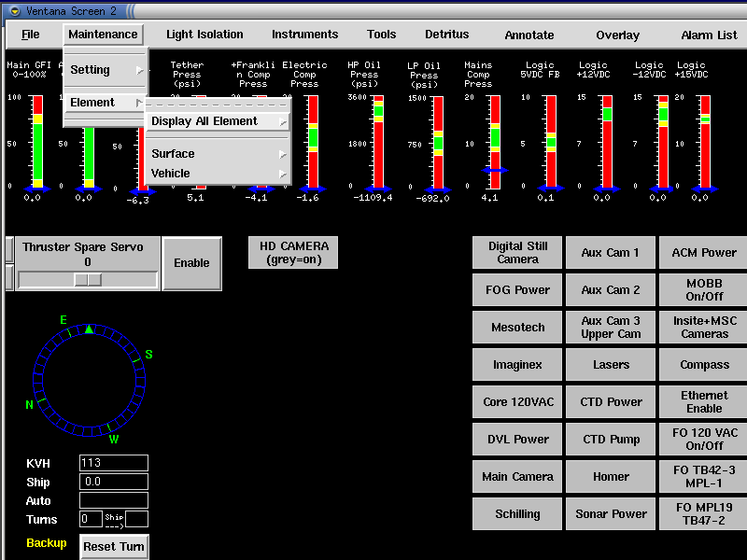747x560 pixels.
Task: Click the Turns count field
Action: [91, 519]
